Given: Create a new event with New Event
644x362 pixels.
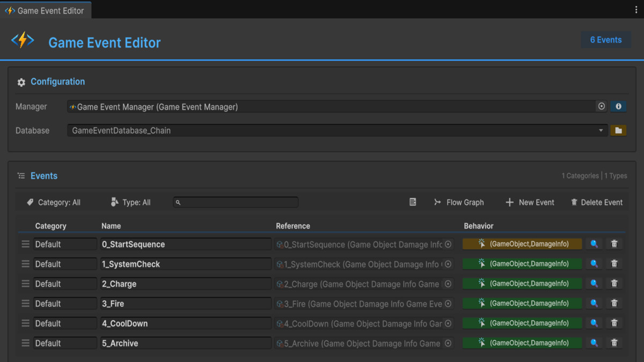Looking at the screenshot, I should click(530, 202).
